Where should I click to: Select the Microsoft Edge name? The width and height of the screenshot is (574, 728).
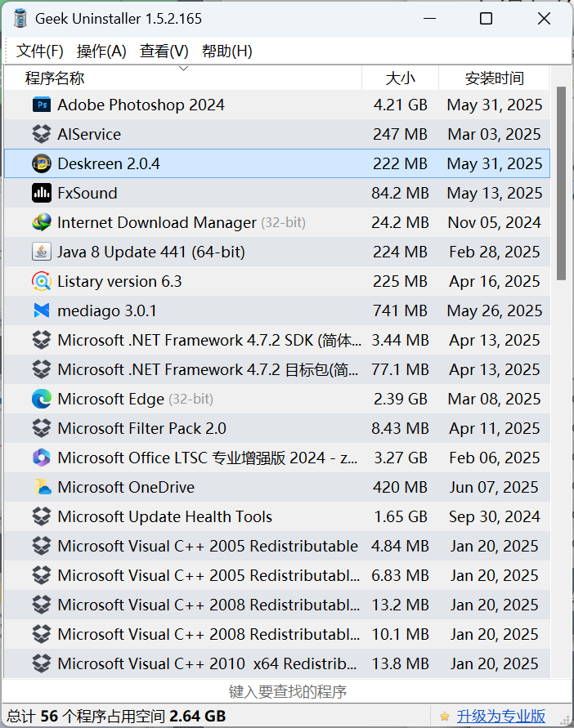point(111,399)
